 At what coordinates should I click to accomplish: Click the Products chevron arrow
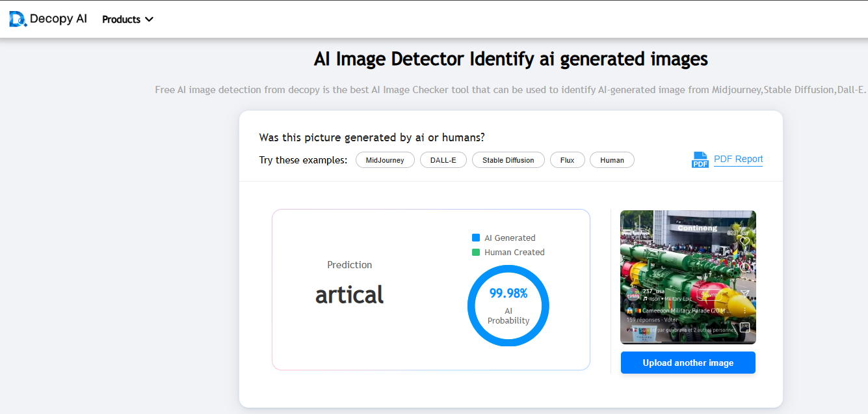point(149,20)
